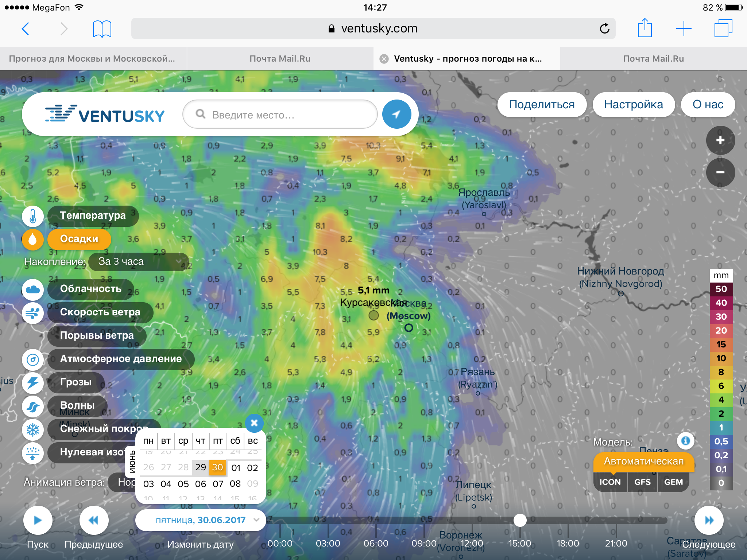Image resolution: width=747 pixels, height=560 pixels.
Task: Open the пятница 30.06.2017 date selector
Action: [x=200, y=520]
